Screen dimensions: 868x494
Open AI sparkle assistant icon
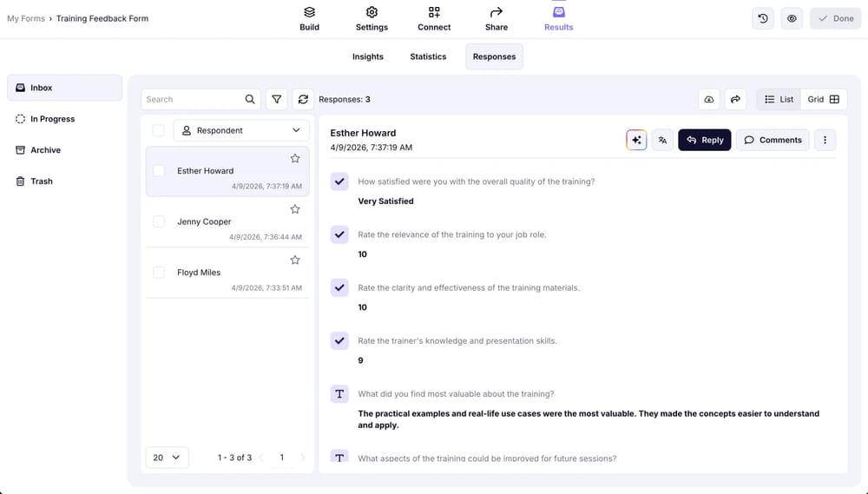tap(636, 140)
